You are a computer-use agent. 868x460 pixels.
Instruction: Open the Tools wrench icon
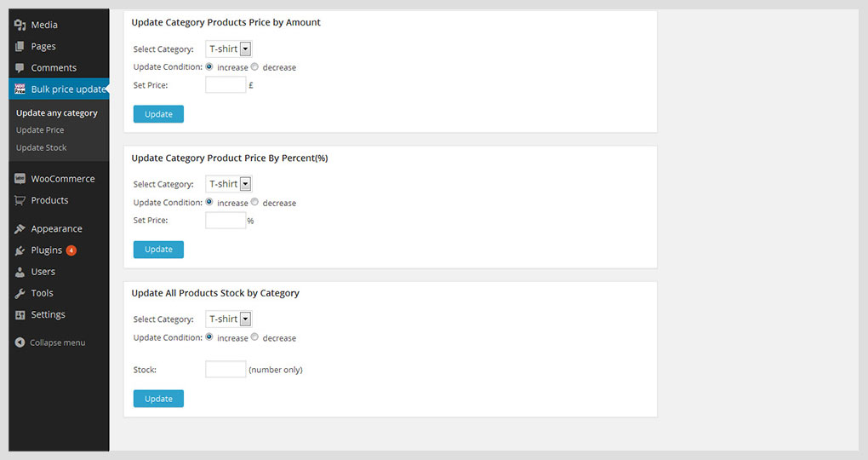[x=20, y=293]
